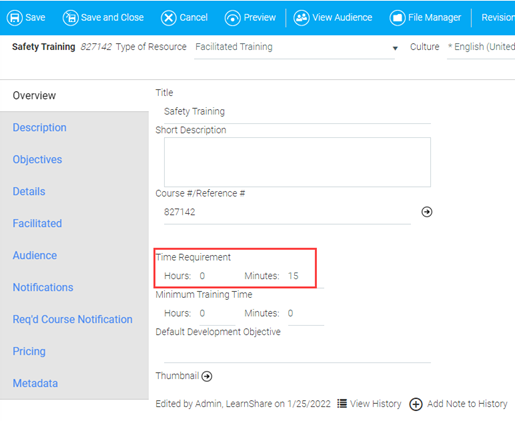515x421 pixels.
Task: Click the View History list icon
Action: pyautogui.click(x=342, y=403)
